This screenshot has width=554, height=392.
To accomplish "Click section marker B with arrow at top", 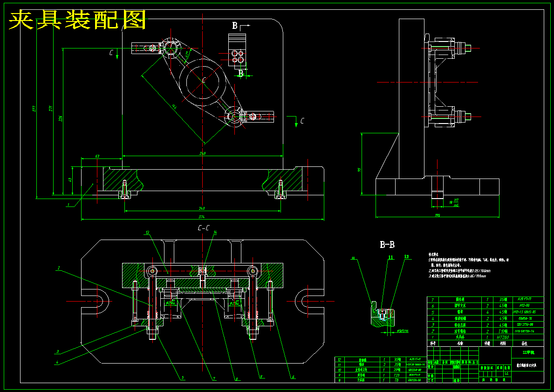I will point(240,26).
